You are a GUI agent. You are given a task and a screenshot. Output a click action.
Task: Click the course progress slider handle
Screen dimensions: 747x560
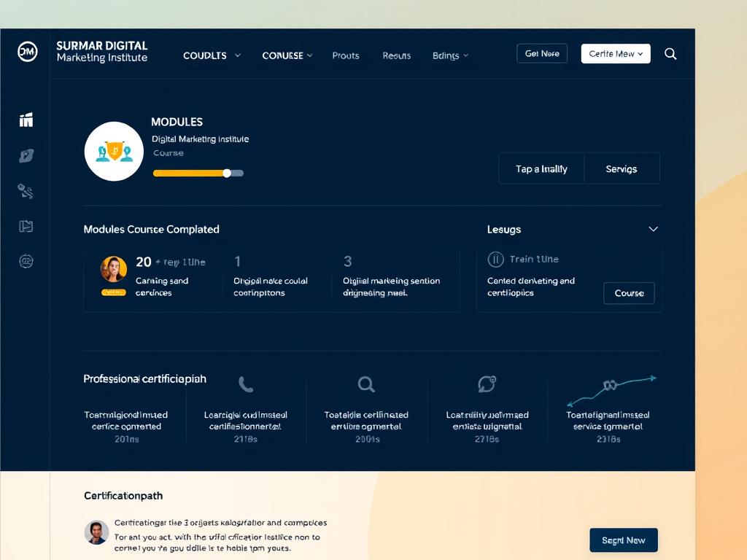[228, 174]
